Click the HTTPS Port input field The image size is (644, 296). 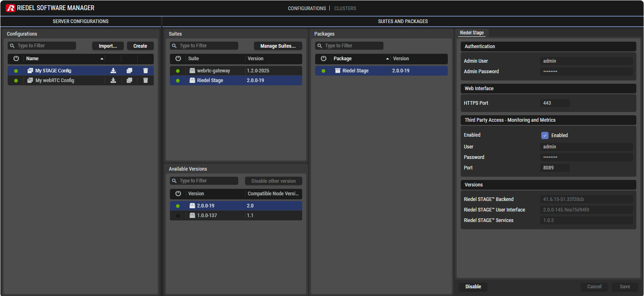point(555,103)
